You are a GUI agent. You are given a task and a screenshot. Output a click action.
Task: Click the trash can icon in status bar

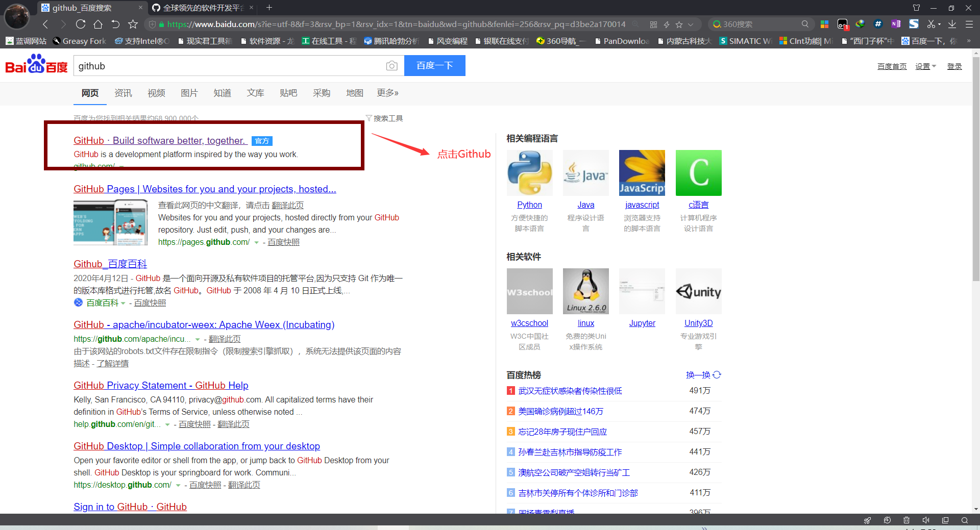906,520
